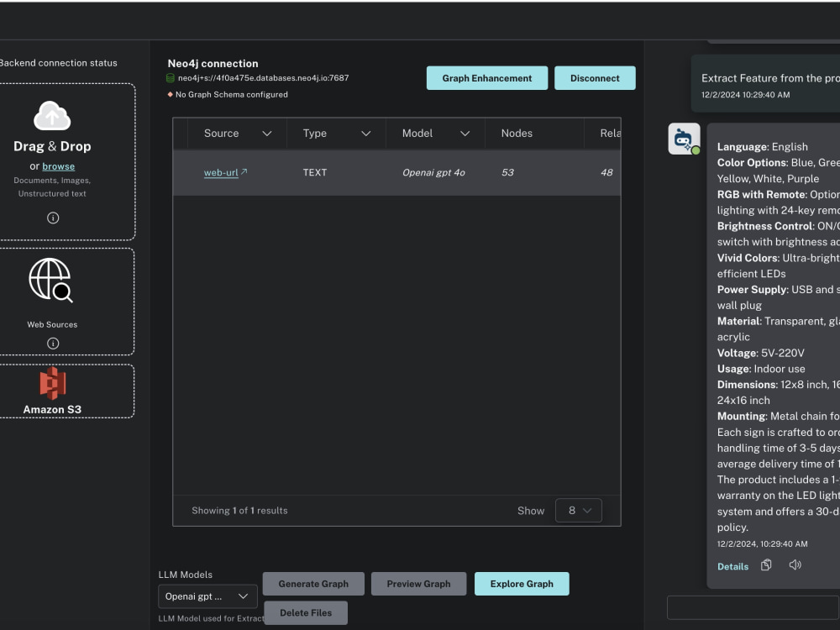Image resolution: width=840 pixels, height=630 pixels.
Task: Open the Show rows-per-page dropdown
Action: (x=579, y=511)
